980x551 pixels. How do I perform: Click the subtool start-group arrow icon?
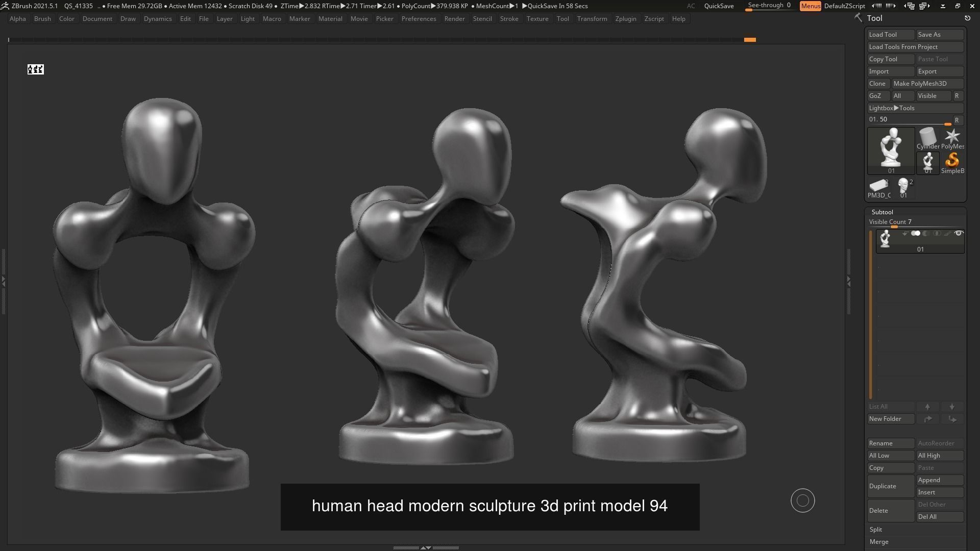(x=905, y=234)
